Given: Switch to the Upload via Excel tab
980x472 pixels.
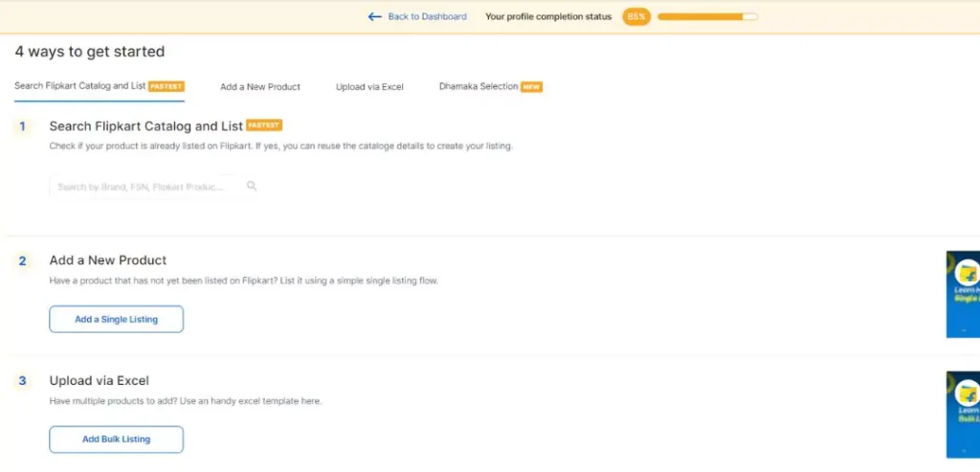Looking at the screenshot, I should [369, 87].
